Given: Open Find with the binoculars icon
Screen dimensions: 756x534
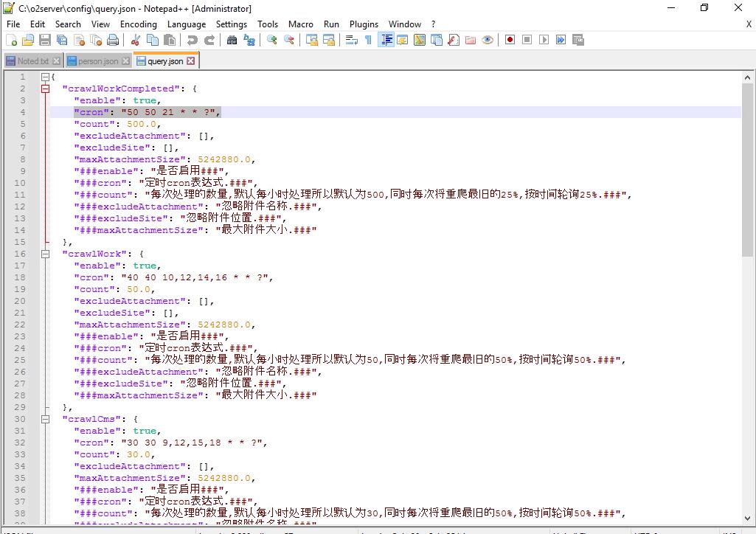Looking at the screenshot, I should (x=232, y=40).
